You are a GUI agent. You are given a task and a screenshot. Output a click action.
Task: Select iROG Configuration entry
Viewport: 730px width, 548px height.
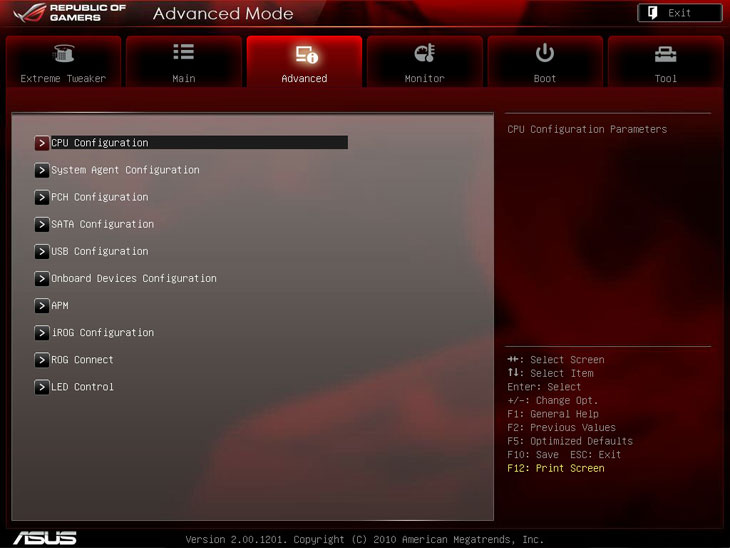pyautogui.click(x=102, y=332)
